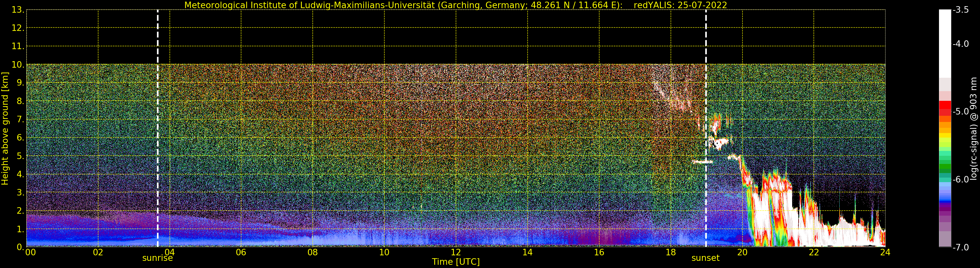Click the time axis tick '12'
The height and width of the screenshot is (268, 980).
click(x=456, y=252)
